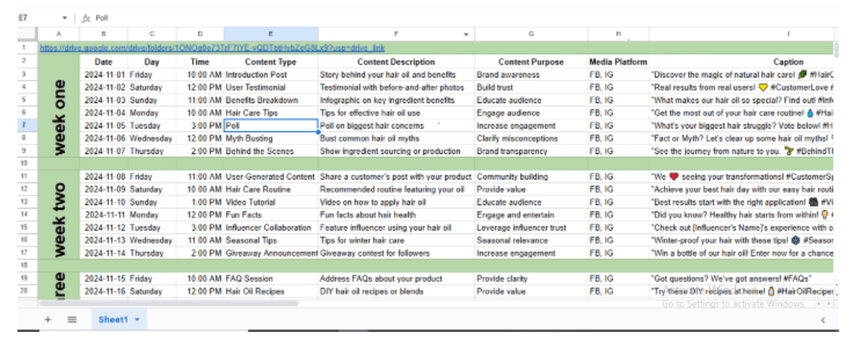
Task: Select the Community building cell
Action: (x=531, y=177)
